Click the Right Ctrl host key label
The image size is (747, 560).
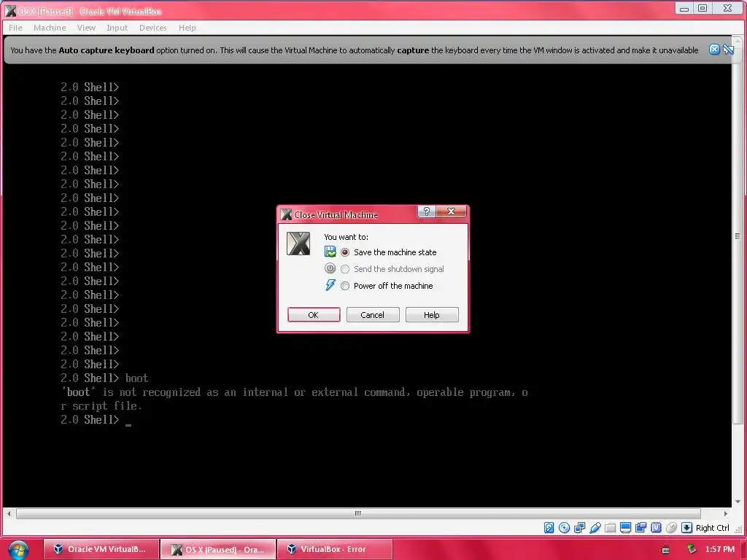(x=712, y=528)
